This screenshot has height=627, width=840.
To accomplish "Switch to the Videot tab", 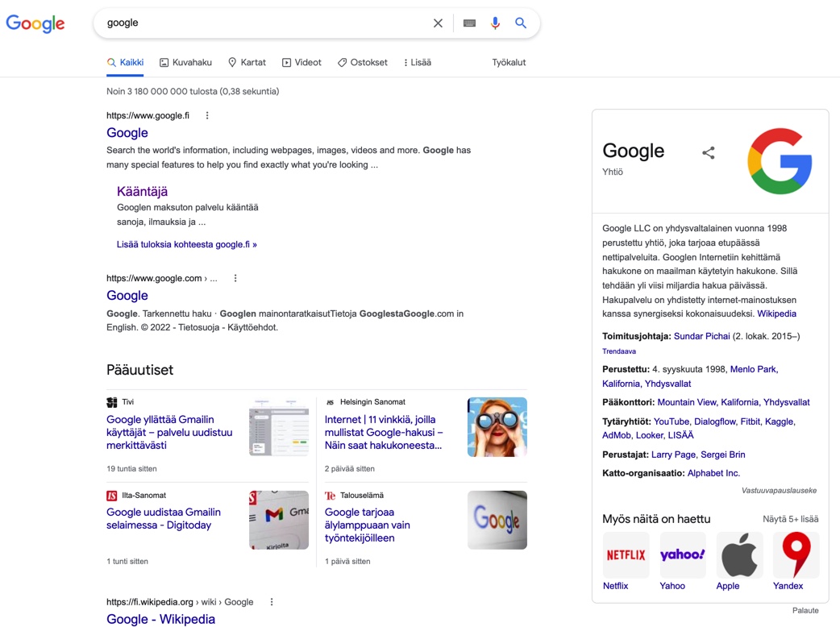I will point(301,62).
